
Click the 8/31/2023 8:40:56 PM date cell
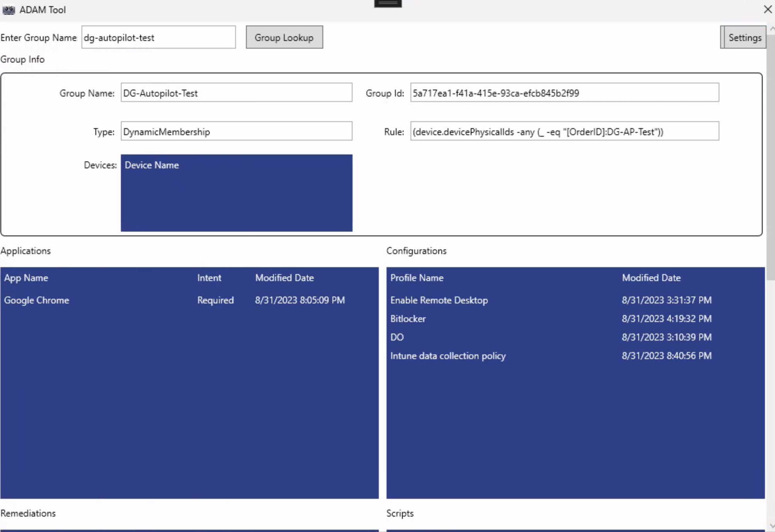coord(666,356)
